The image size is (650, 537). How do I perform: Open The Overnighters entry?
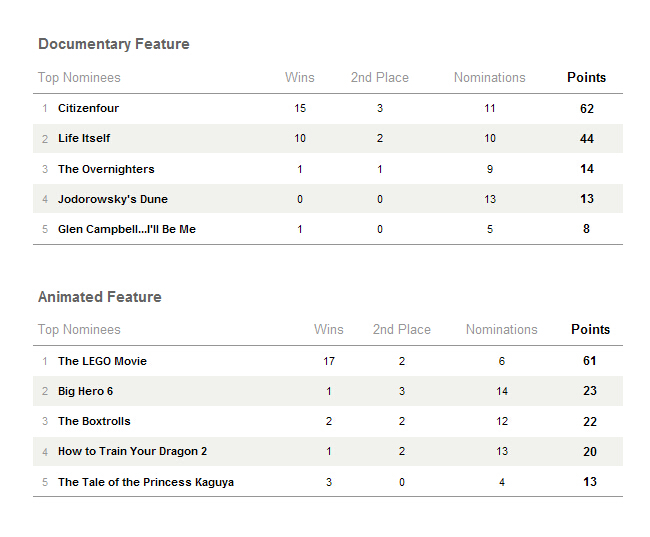tap(106, 169)
